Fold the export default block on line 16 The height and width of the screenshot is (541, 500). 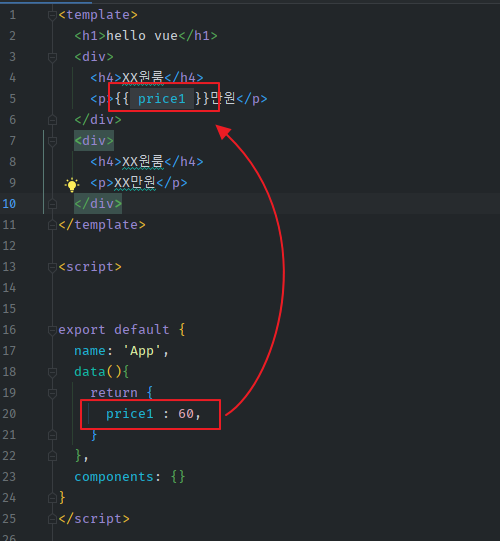pos(52,330)
